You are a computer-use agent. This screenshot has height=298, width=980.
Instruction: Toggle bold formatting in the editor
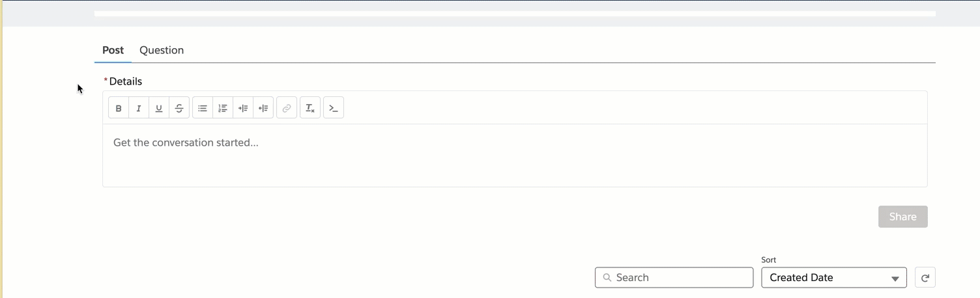point(119,108)
